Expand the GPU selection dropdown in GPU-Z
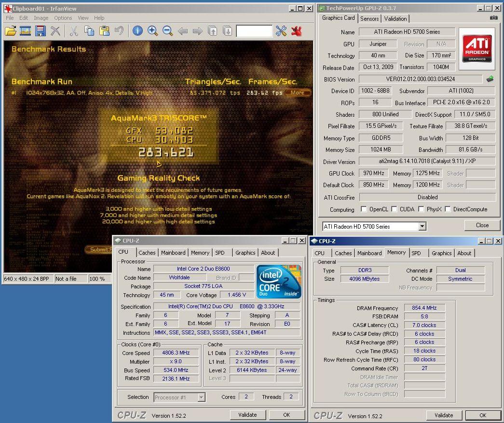 (422, 226)
